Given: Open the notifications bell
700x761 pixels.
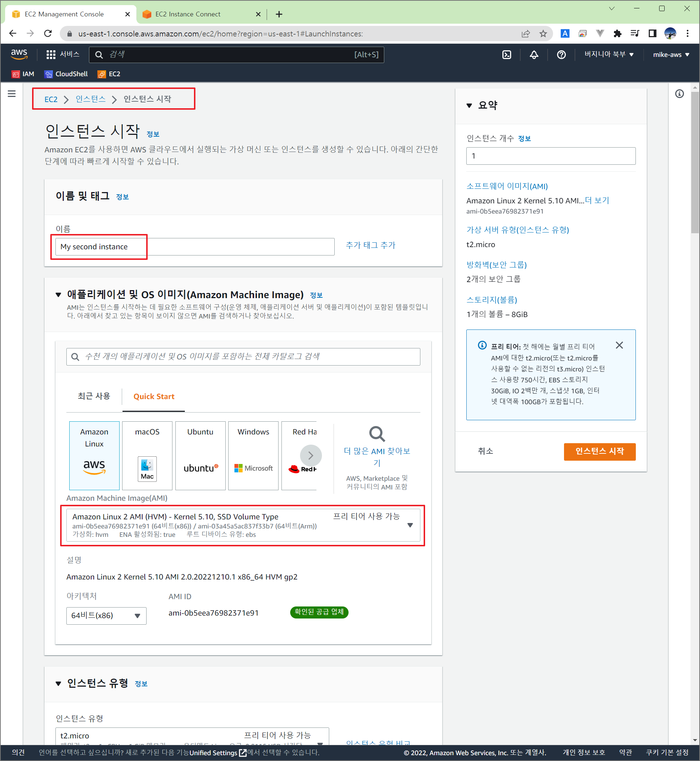Looking at the screenshot, I should click(534, 55).
